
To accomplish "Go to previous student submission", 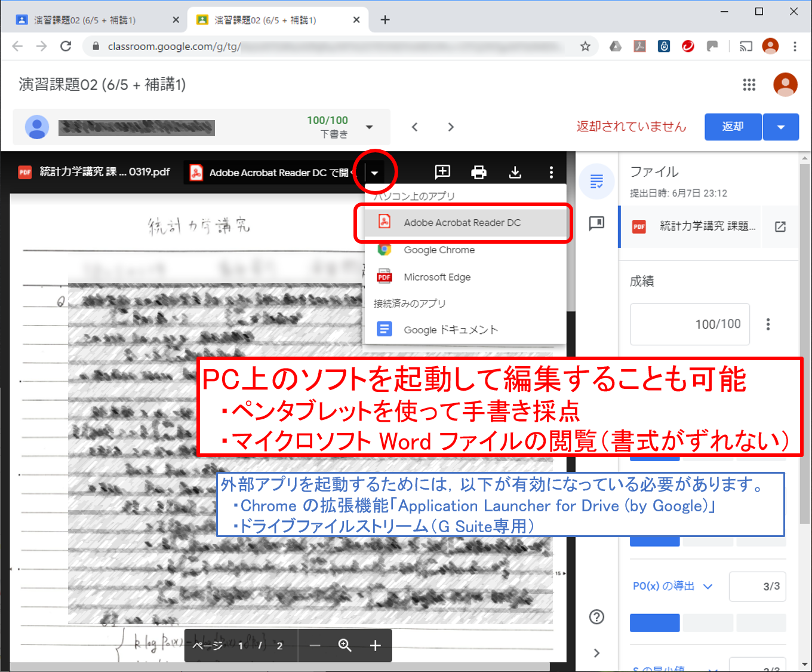I will tap(415, 127).
